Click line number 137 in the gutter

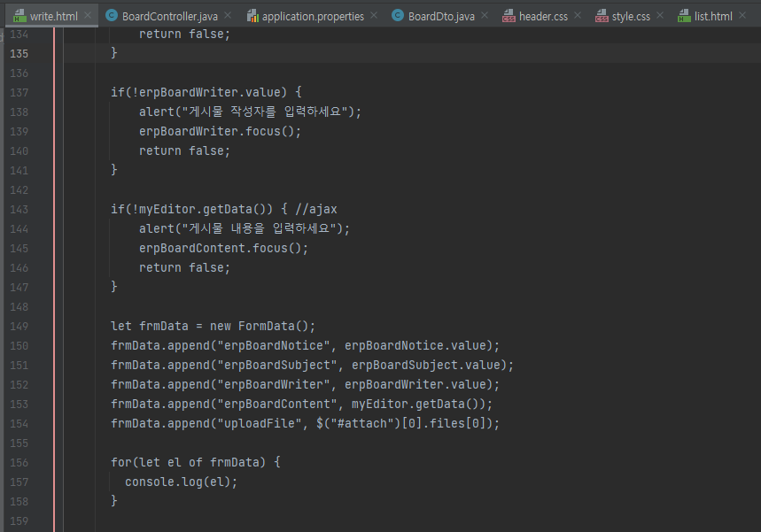19,92
